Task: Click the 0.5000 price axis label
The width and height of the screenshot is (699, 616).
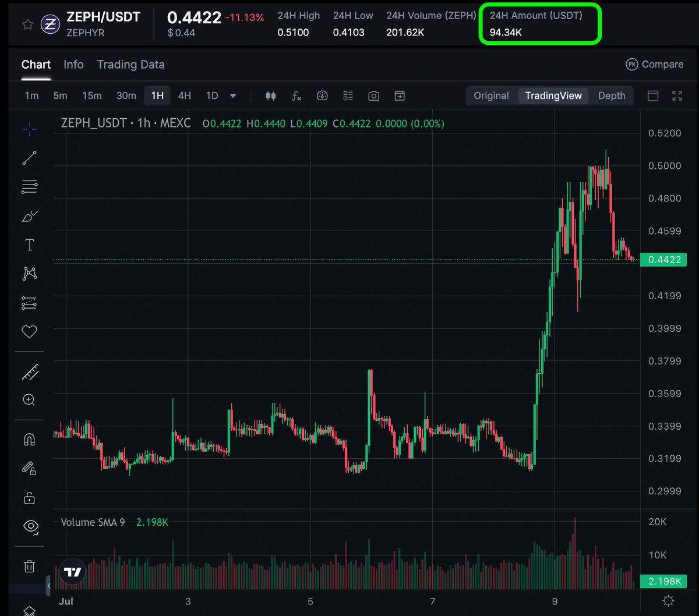Action: (665, 166)
